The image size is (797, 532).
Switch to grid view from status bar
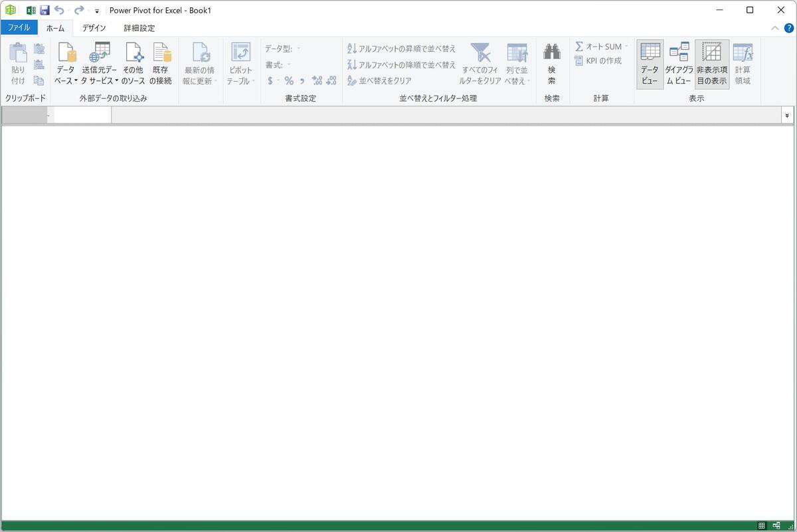click(762, 526)
